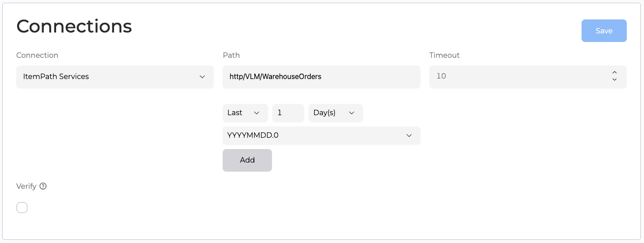This screenshot has height=243, width=644.
Task: Click the chevron beside Last
Action: click(257, 113)
